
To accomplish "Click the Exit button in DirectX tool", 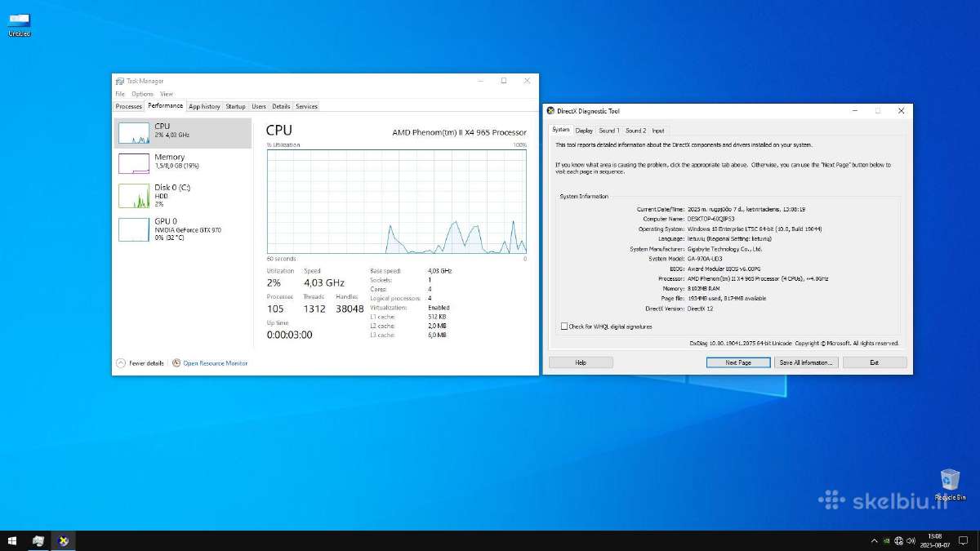I will pyautogui.click(x=875, y=362).
